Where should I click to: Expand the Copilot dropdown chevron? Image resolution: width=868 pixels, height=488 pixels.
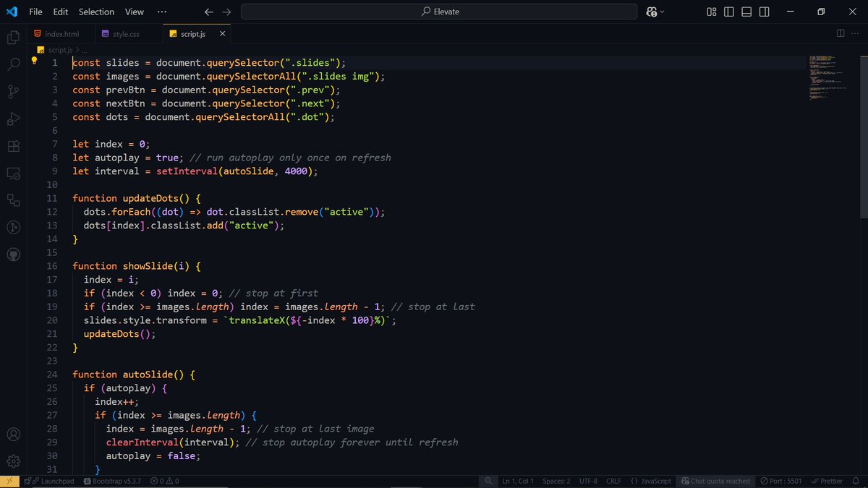tap(663, 12)
